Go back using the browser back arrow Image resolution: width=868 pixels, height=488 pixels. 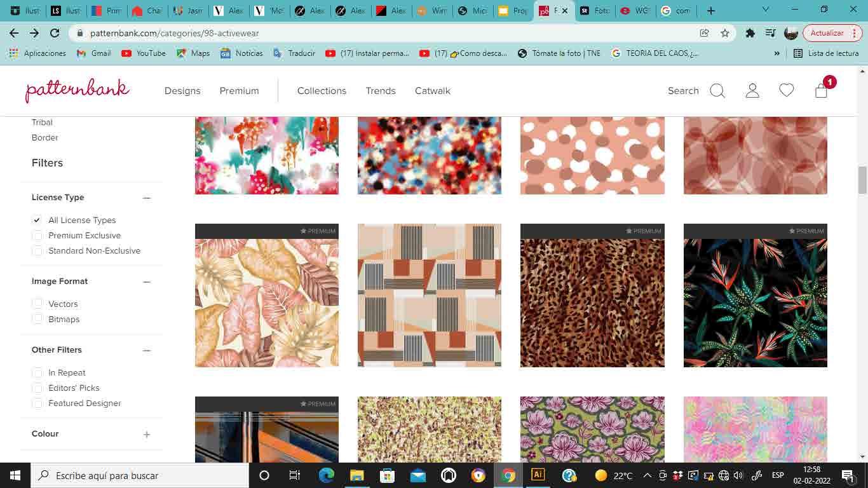click(14, 33)
